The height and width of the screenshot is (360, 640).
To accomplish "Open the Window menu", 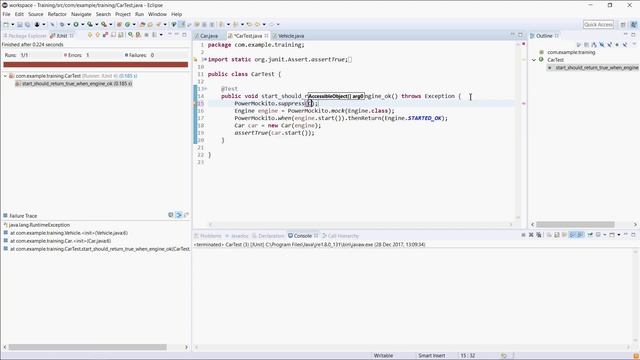I will tap(157, 14).
